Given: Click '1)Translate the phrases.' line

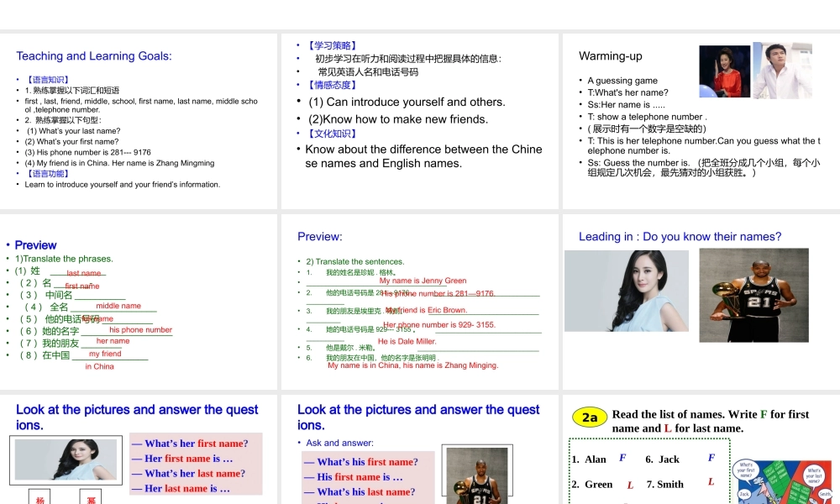Looking at the screenshot, I should [x=64, y=259].
